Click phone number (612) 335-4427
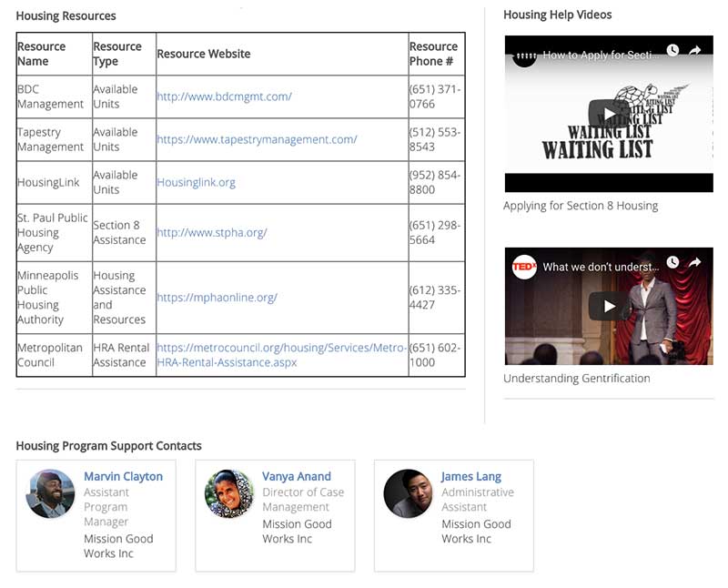Image resolution: width=728 pixels, height=588 pixels. 435,298
